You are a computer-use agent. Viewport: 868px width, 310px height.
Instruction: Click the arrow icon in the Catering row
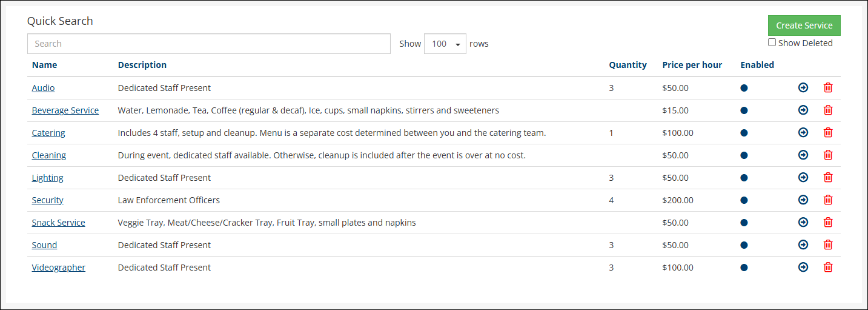pos(803,133)
